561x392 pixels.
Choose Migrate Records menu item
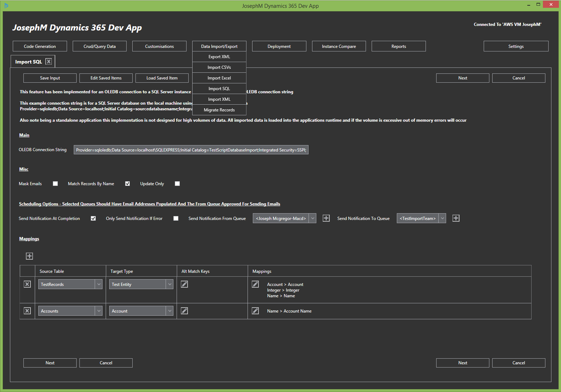click(x=219, y=110)
